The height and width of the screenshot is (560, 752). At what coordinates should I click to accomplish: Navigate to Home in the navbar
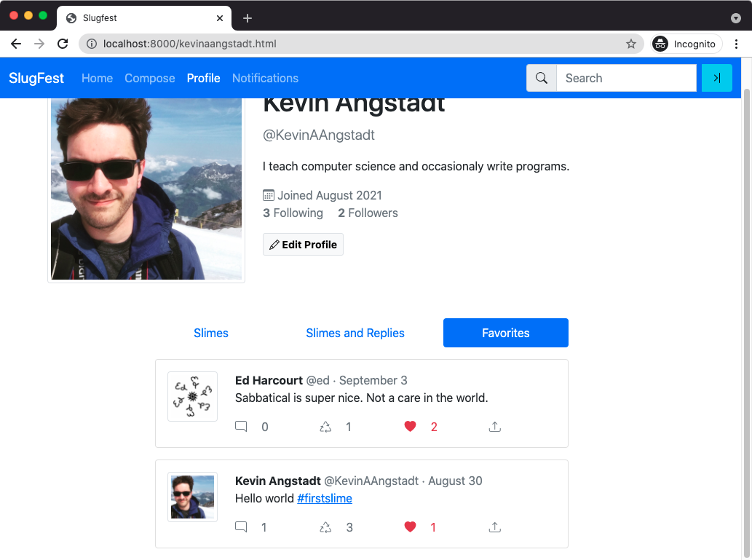point(97,78)
